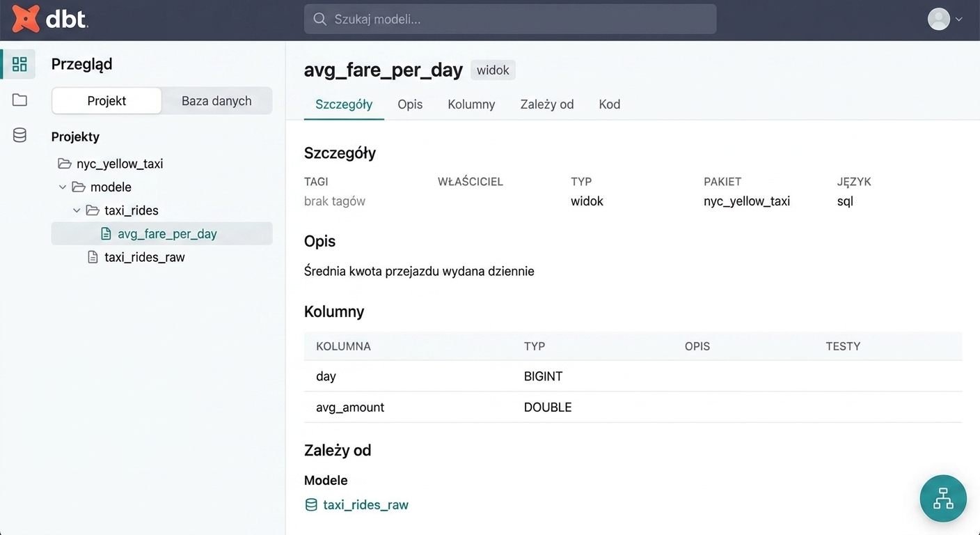This screenshot has width=980, height=535.
Task: Click the widok value under TYP
Action: click(x=587, y=201)
